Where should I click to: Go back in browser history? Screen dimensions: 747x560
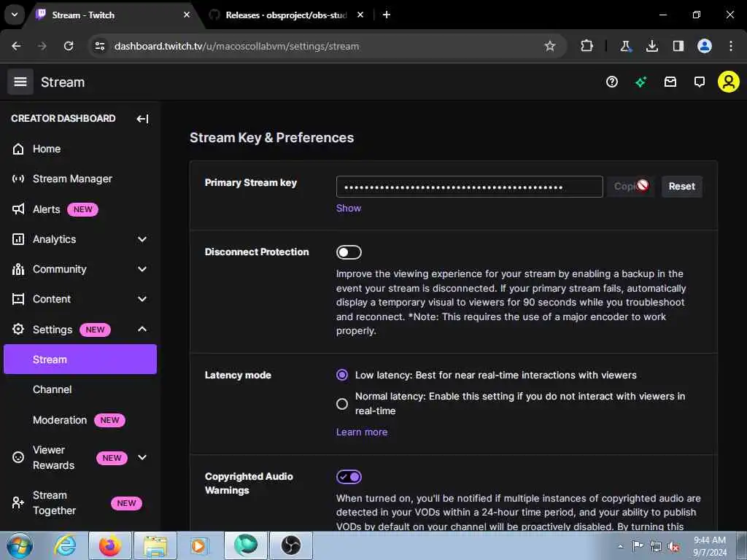pyautogui.click(x=16, y=46)
